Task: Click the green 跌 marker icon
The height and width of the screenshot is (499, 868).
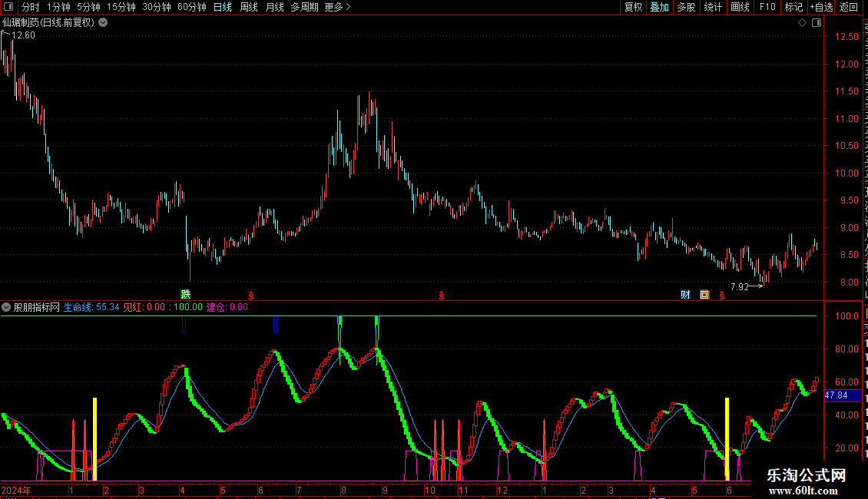Action: [185, 294]
